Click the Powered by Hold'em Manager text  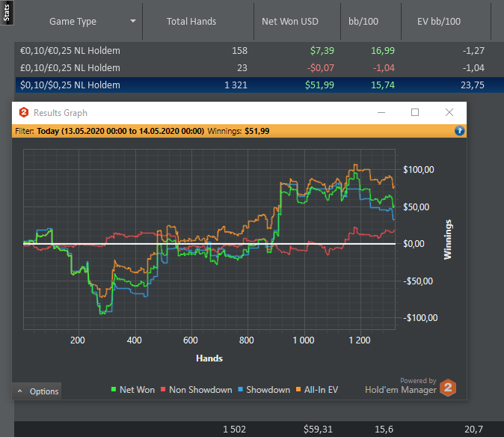pos(401,386)
